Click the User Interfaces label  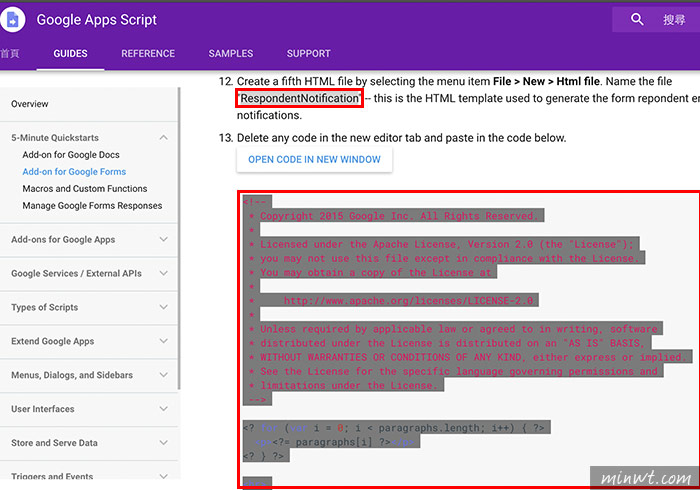pyautogui.click(x=43, y=409)
